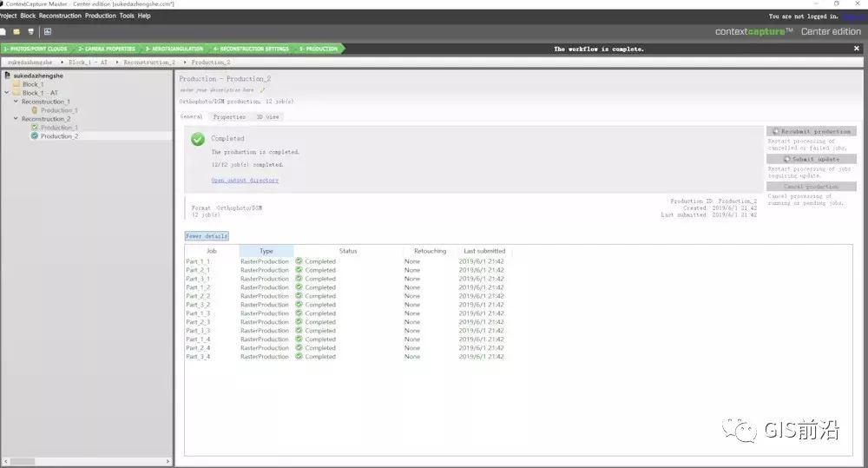The height and width of the screenshot is (468, 868).
Task: Open the Reconstruction menu
Action: [x=60, y=16]
